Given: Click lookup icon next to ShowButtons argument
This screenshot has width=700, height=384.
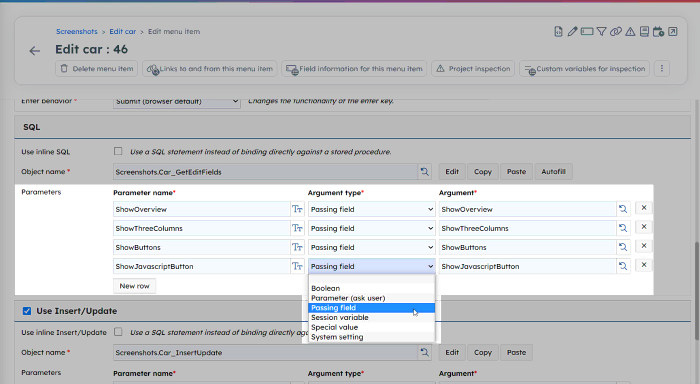Looking at the screenshot, I should click(623, 247).
